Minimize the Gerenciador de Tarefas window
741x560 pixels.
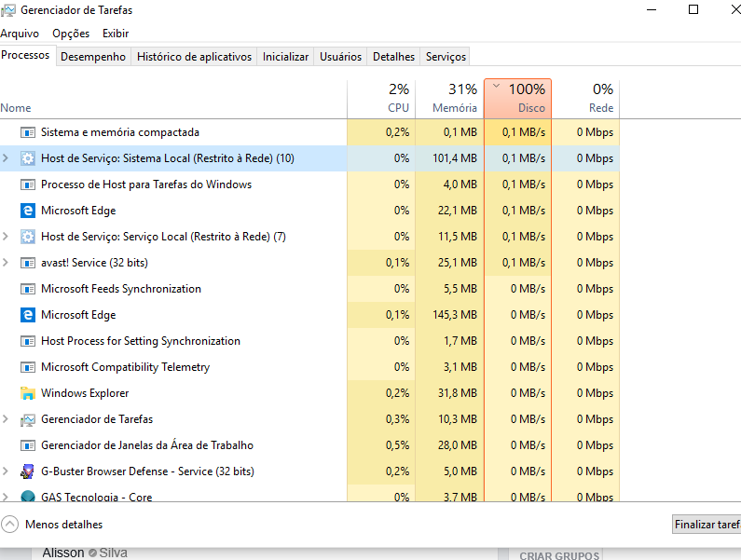(652, 10)
